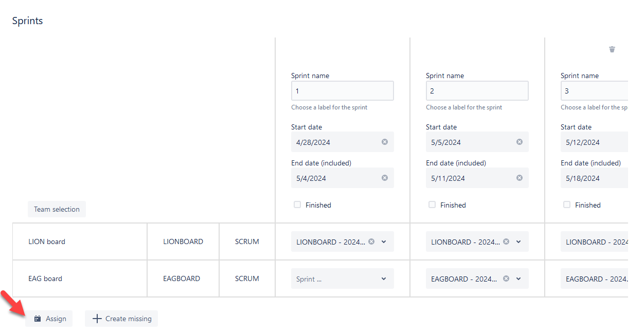Screen dimensions: 644x335
Task: Clear the sprint 1 end date
Action: pyautogui.click(x=385, y=178)
